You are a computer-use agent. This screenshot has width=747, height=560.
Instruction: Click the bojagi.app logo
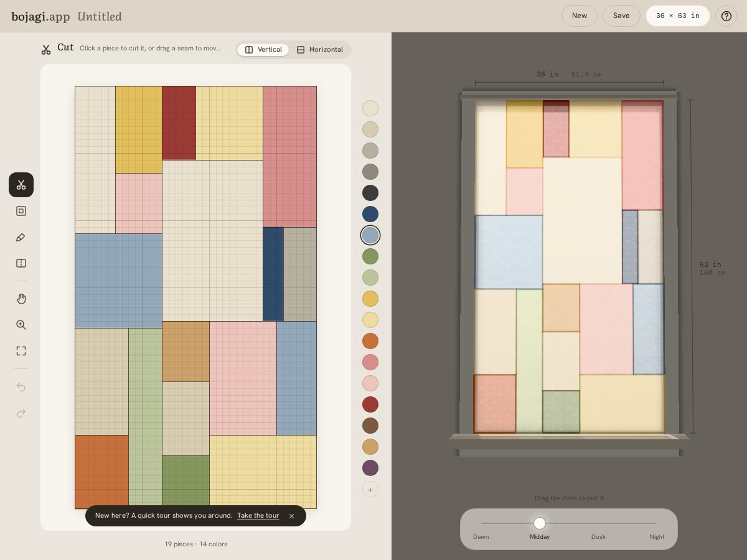pos(40,17)
